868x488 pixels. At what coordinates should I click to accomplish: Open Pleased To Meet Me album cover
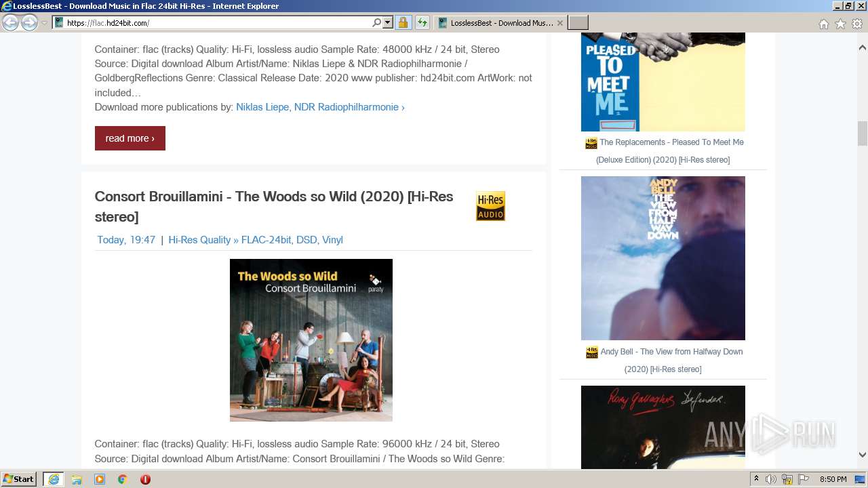tap(663, 81)
